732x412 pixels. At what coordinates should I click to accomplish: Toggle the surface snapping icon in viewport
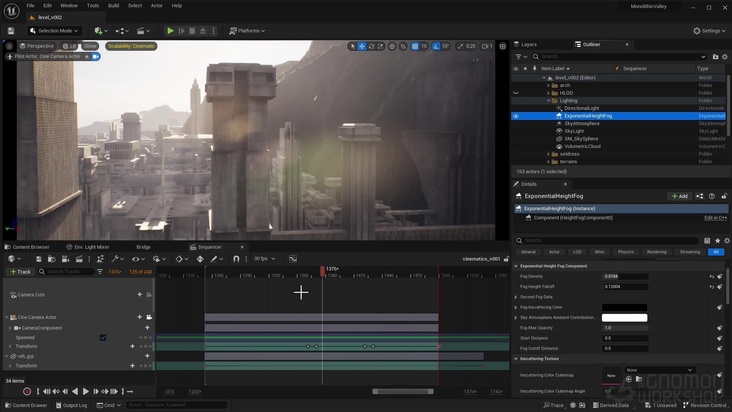[x=403, y=46]
